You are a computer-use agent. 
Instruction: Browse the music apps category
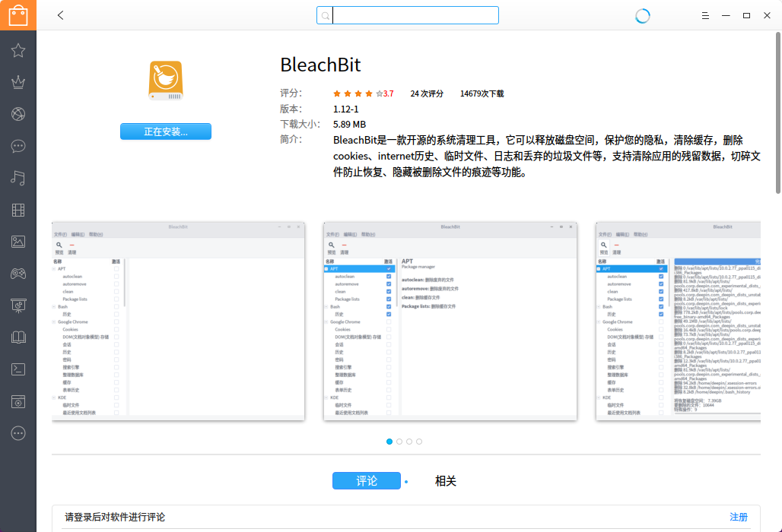[18, 178]
